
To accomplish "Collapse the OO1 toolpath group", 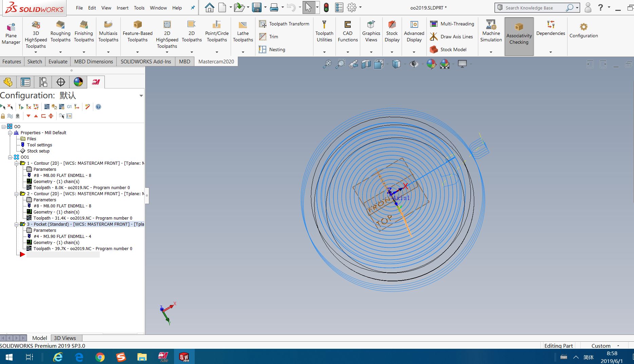I will [10, 157].
